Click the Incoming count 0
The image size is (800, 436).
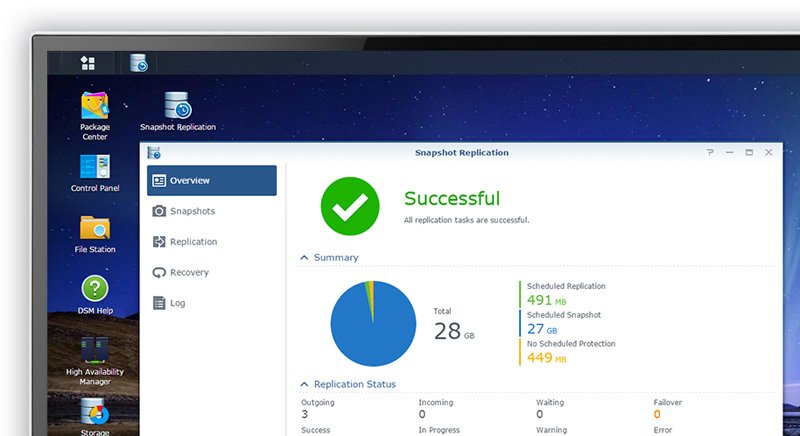(422, 414)
